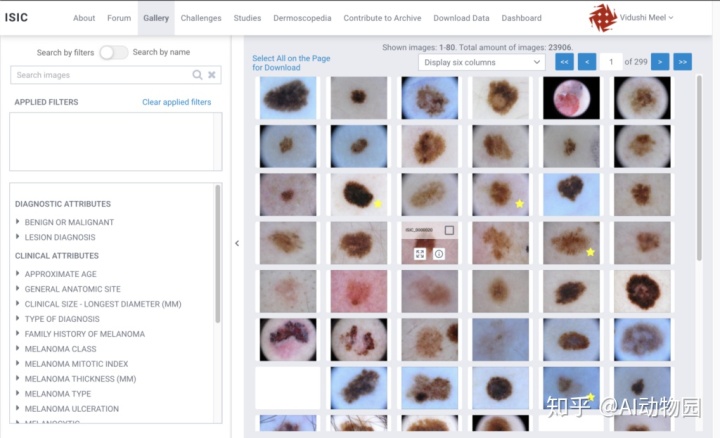The width and height of the screenshot is (720, 438).
Task: Open the first-row dark mole on blue thumbnail
Action: 288,98
